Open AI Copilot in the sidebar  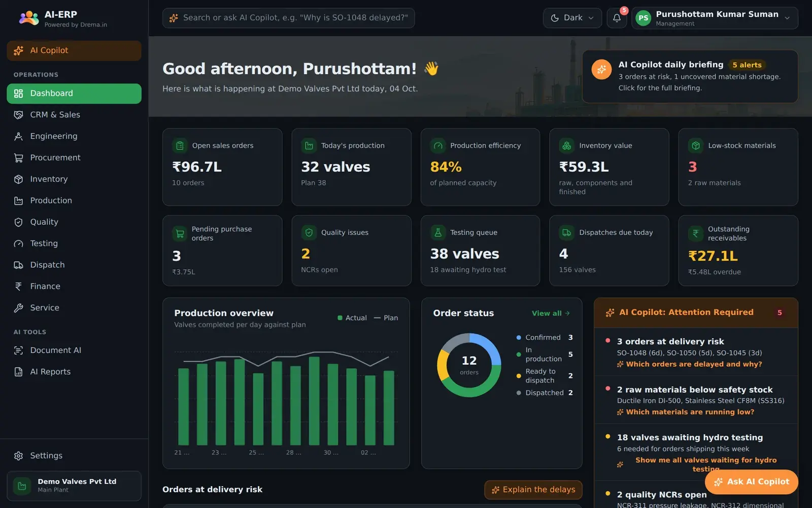[x=74, y=51]
